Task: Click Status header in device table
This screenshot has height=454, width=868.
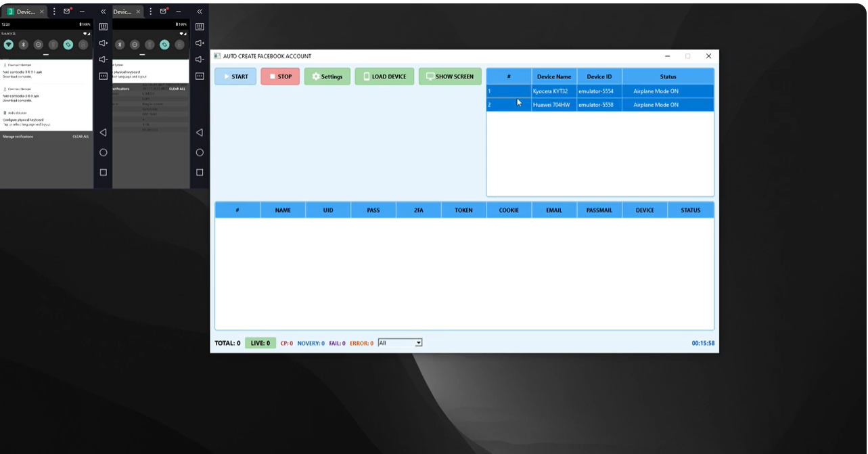Action: click(x=668, y=76)
